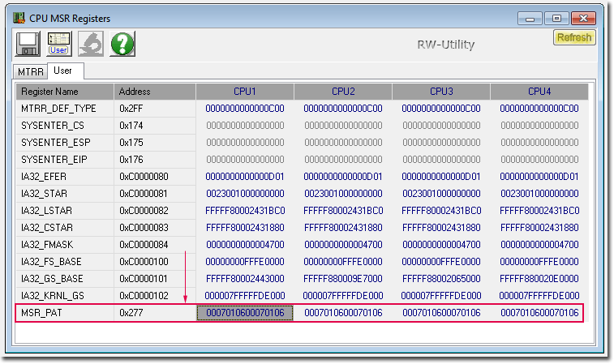The height and width of the screenshot is (364, 614).
Task: Select the IA32_CSTAR value under CPU1
Action: pyautogui.click(x=245, y=228)
